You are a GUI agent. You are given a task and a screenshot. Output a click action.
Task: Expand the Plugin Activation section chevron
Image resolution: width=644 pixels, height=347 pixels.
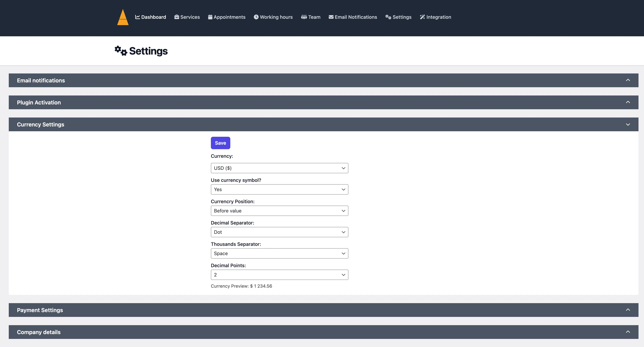coord(628,102)
